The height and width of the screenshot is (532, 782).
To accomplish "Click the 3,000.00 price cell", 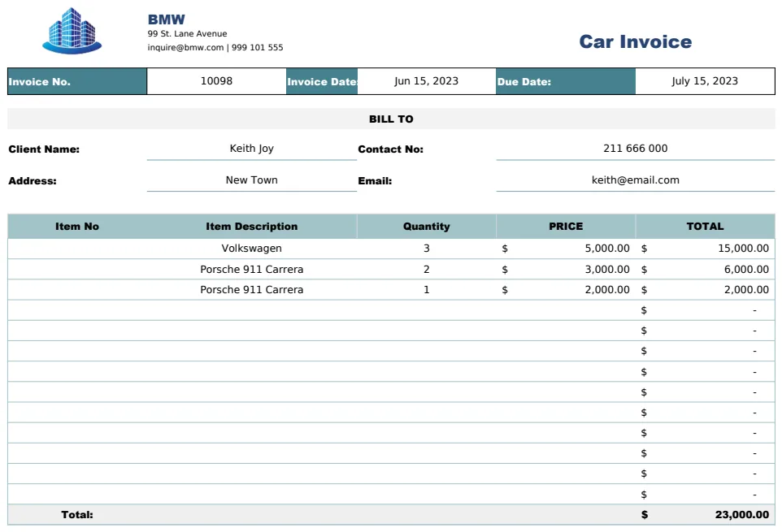I will [x=566, y=270].
